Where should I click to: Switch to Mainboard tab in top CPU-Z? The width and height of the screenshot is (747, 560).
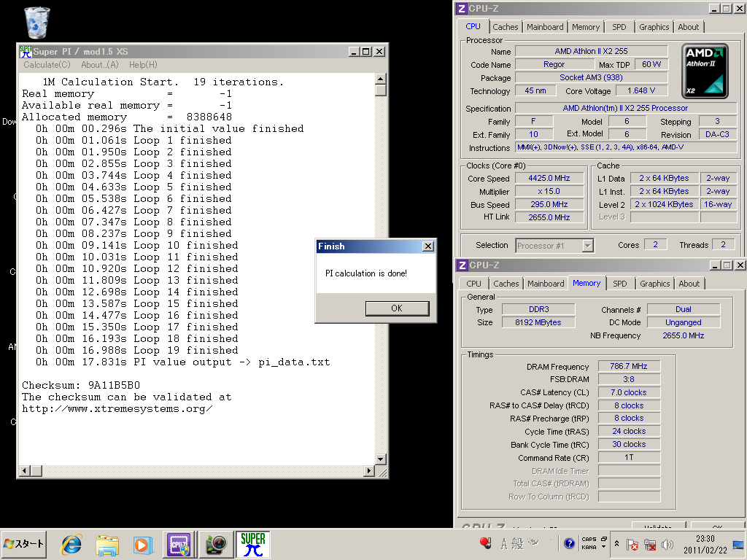pyautogui.click(x=545, y=27)
